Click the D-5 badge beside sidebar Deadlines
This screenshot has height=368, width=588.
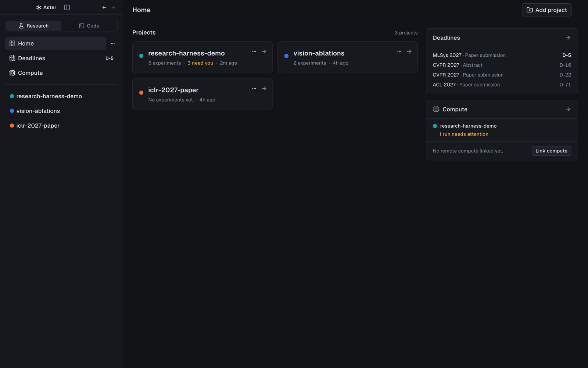click(x=110, y=58)
